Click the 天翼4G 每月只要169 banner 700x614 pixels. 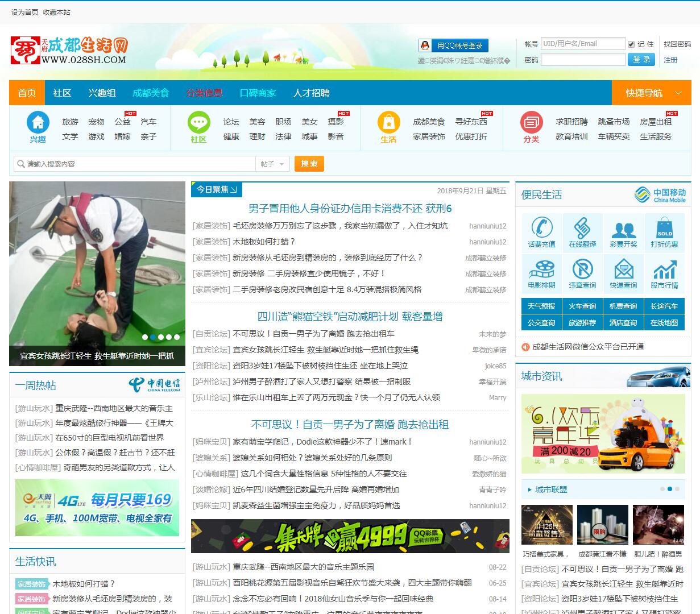click(97, 508)
